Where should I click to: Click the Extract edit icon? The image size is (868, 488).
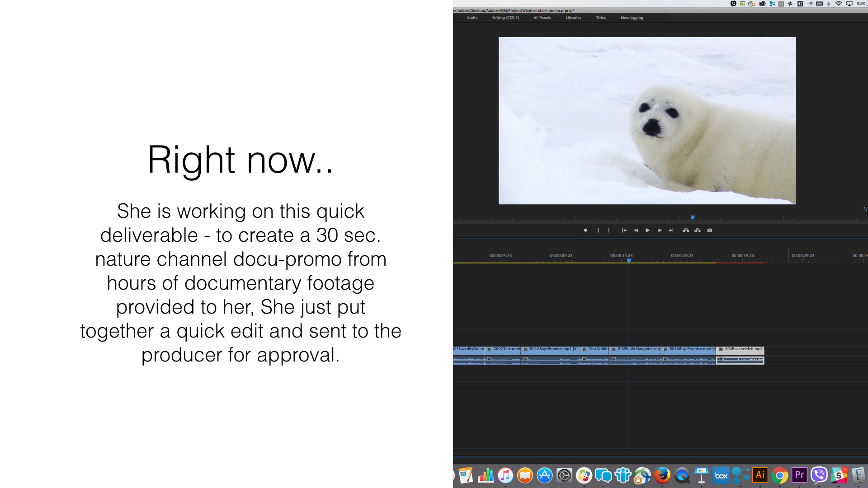tap(698, 230)
